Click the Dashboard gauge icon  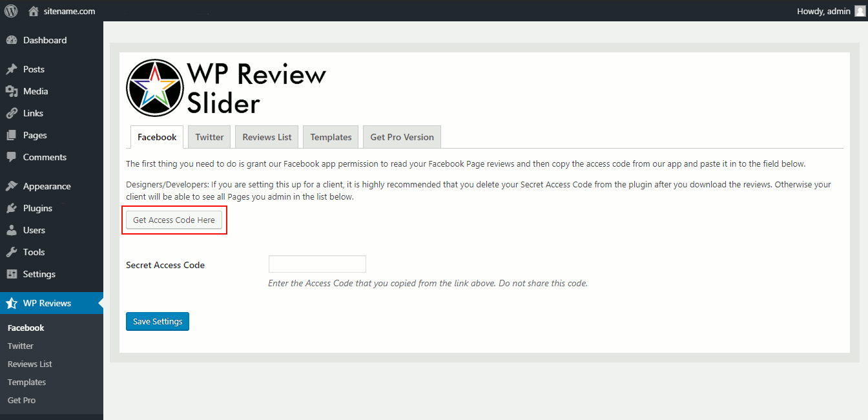(12, 40)
